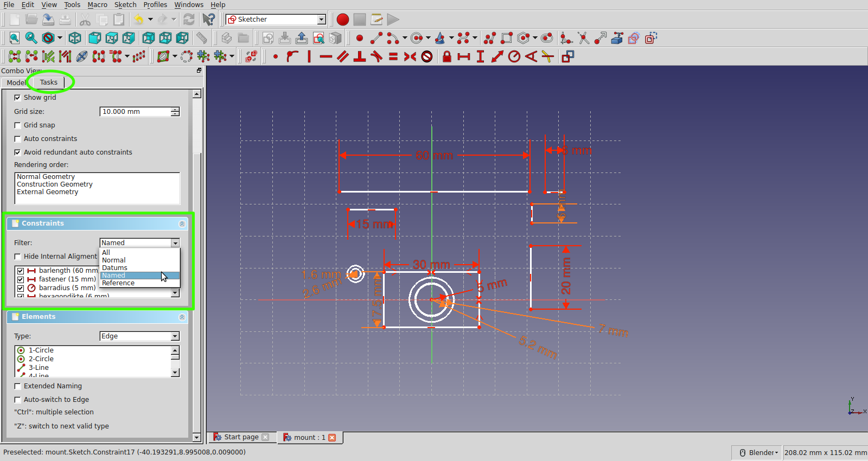The height and width of the screenshot is (461, 868).
Task: Apply the horizontal constraint tool
Action: [325, 56]
